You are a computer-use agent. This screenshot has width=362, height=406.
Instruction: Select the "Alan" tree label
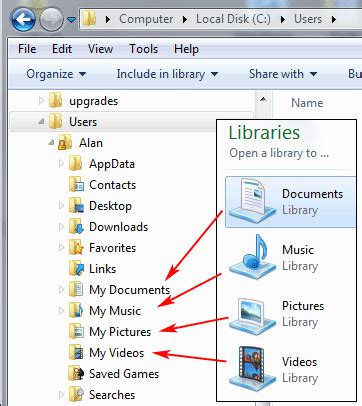pos(91,143)
